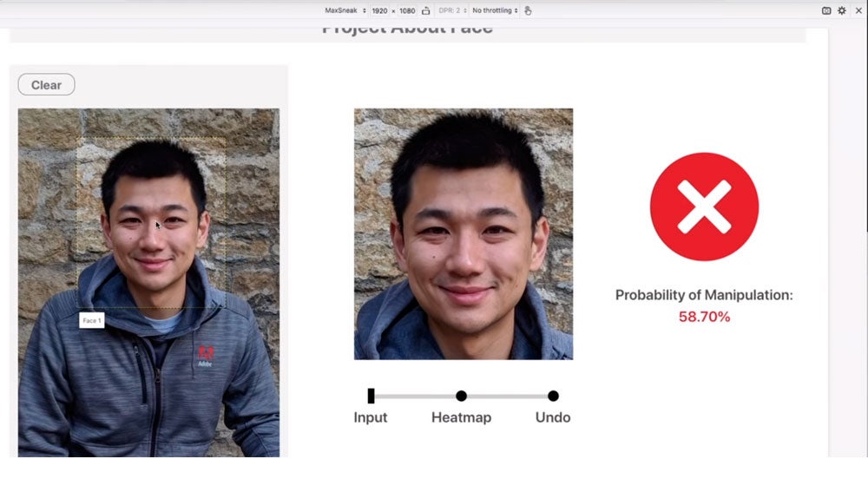The height and width of the screenshot is (492, 868).
Task: Toggle the touch simulation hand icon
Action: click(528, 10)
